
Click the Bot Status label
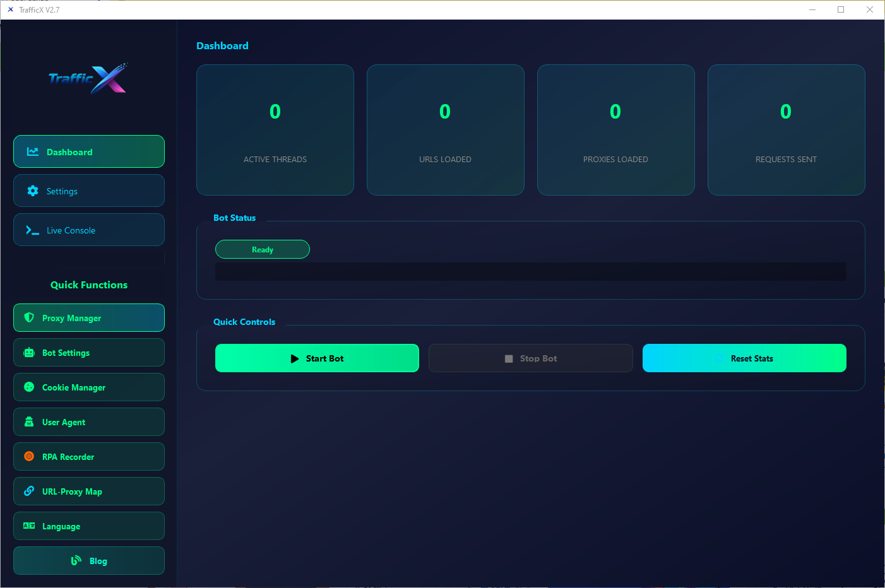(234, 218)
